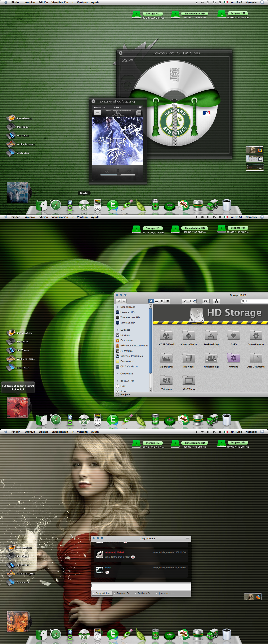The width and height of the screenshot is (268, 644).
Task: Open Visualización menu in the 19:51 menu bar
Action: tap(60, 217)
